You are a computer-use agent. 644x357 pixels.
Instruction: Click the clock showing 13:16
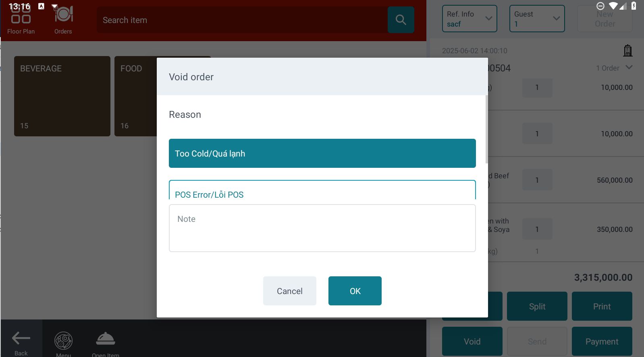coord(19,6)
